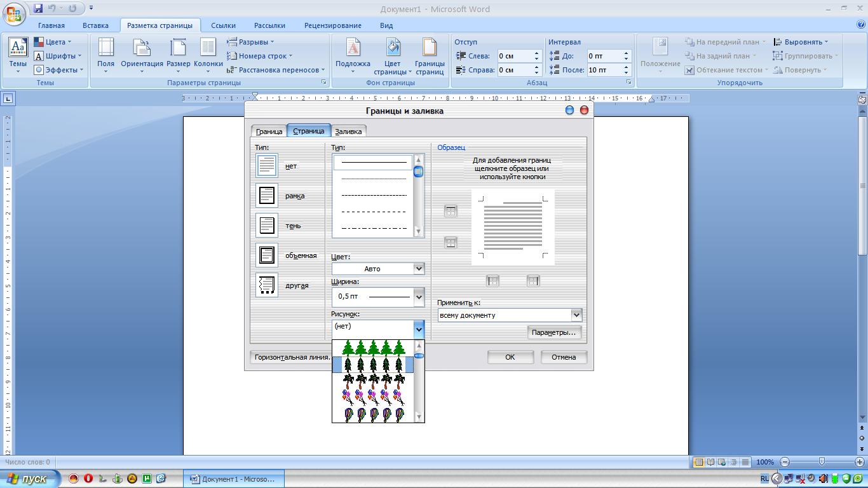Screen dimensions: 868x488
Task: Select the green trees border art pattern
Action: [373, 348]
